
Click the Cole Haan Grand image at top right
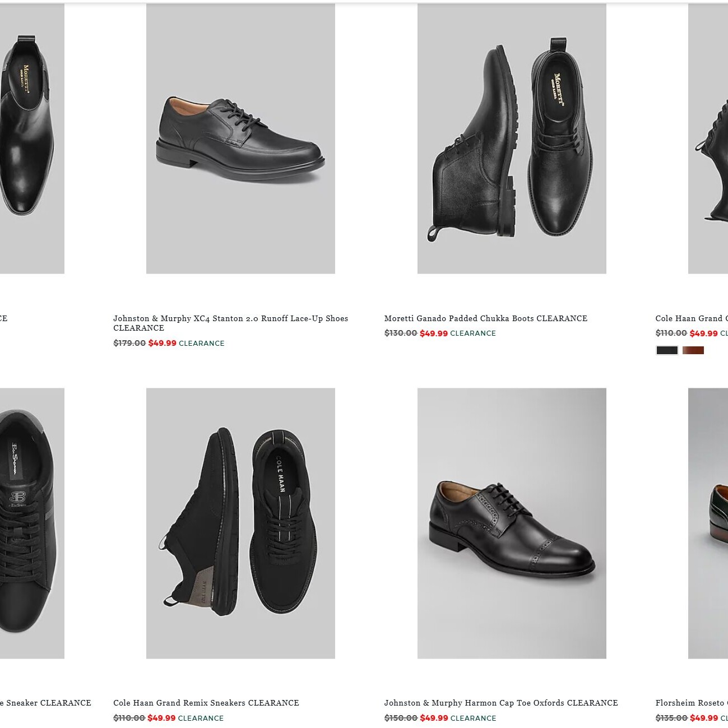(708, 138)
